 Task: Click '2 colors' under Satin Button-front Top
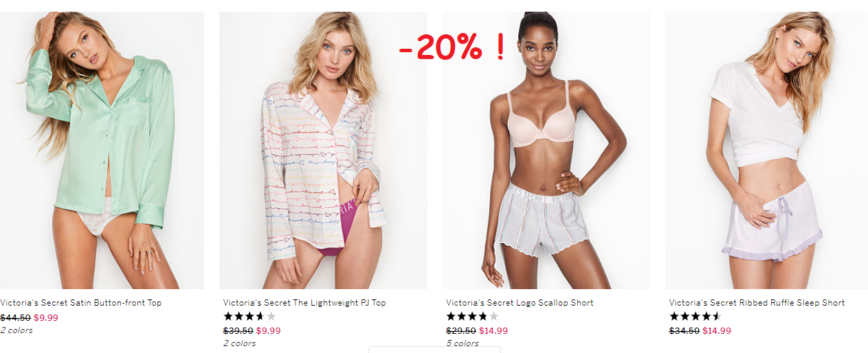[x=16, y=330]
